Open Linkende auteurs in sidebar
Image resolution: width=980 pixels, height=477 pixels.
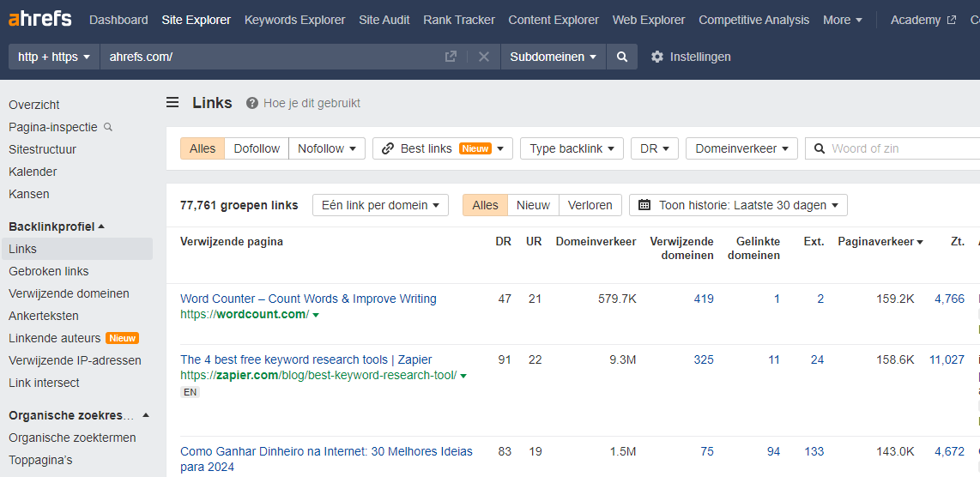click(54, 338)
